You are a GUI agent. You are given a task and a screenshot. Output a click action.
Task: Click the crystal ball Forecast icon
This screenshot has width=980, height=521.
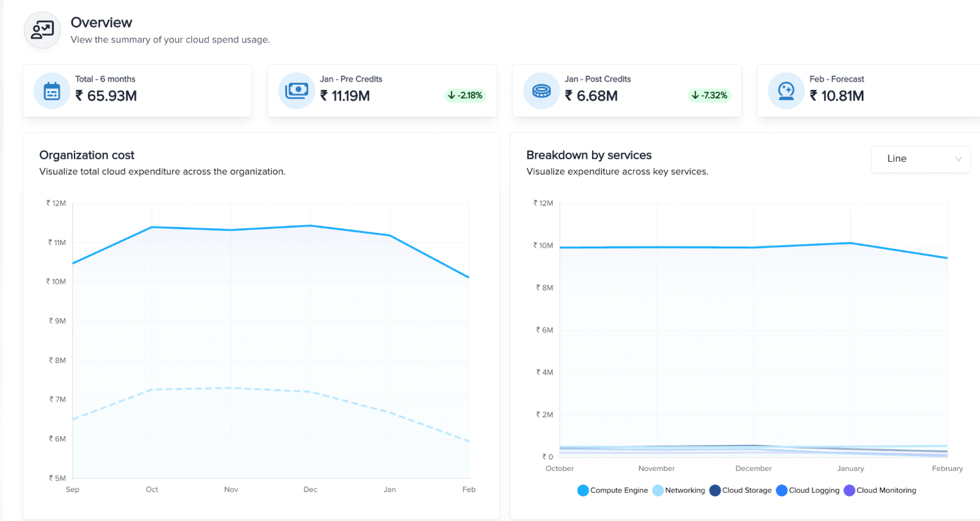pyautogui.click(x=786, y=91)
